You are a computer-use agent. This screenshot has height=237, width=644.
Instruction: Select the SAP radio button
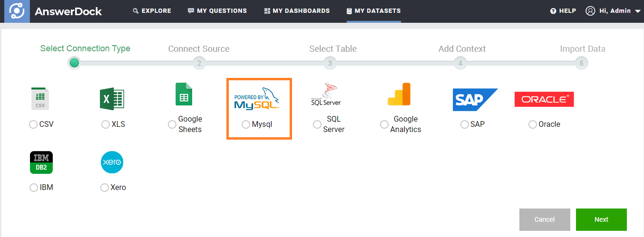click(465, 124)
